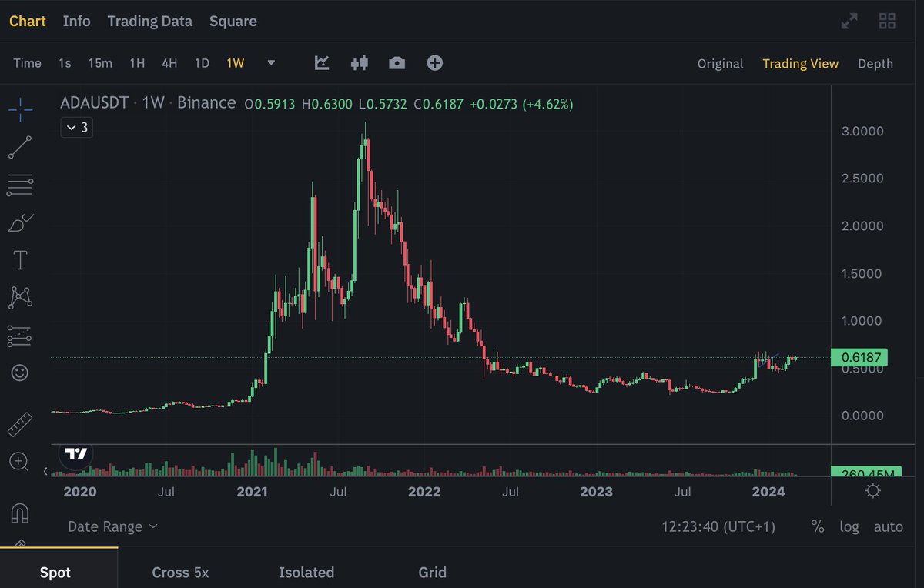Open the Square tab

click(x=233, y=21)
